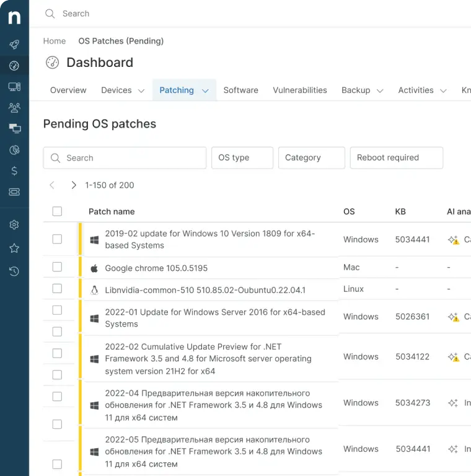
Task: Click the Linux penguin icon for Libnvidia patch
Action: pyautogui.click(x=94, y=290)
